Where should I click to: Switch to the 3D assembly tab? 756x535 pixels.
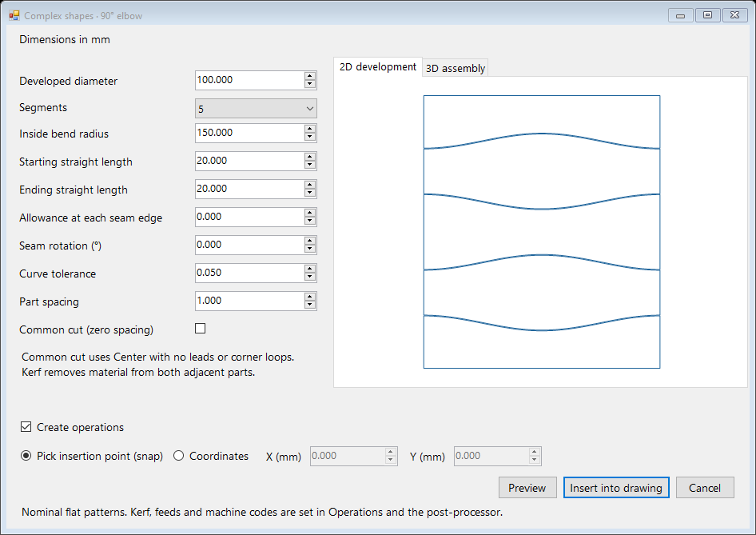coord(456,69)
